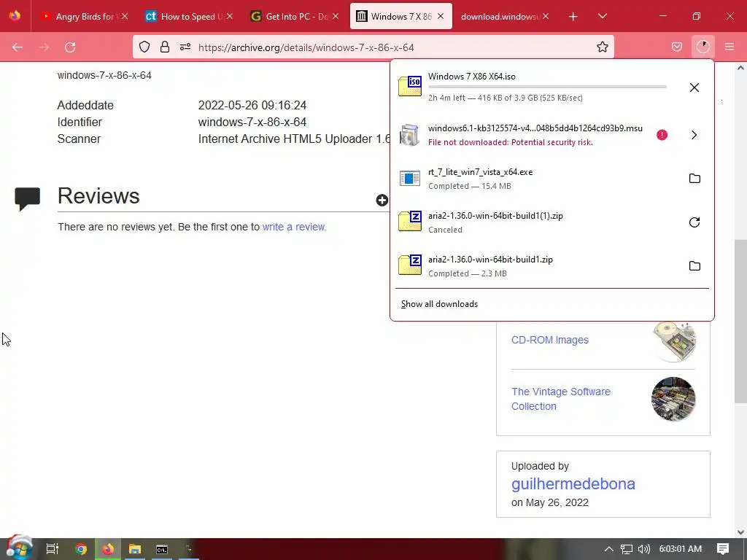Open site permissions icon in address bar
Viewport: 747px width, 560px height.
[185, 47]
